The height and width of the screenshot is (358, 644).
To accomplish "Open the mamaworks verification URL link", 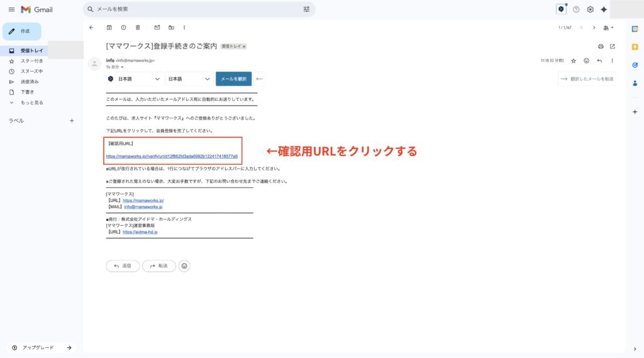I will [x=172, y=156].
